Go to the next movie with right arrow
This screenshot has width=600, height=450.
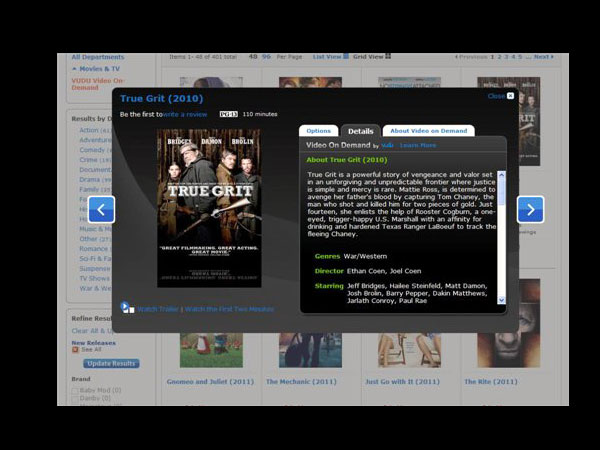click(530, 209)
